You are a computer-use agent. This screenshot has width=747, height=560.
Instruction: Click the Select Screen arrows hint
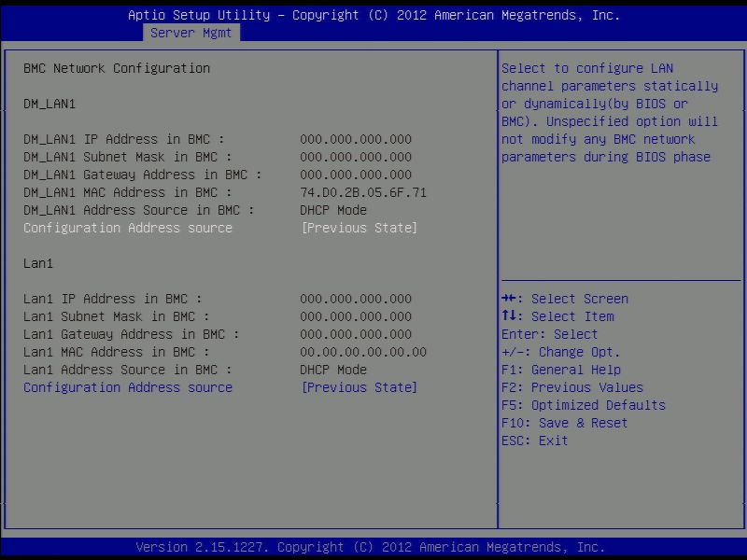[565, 299]
